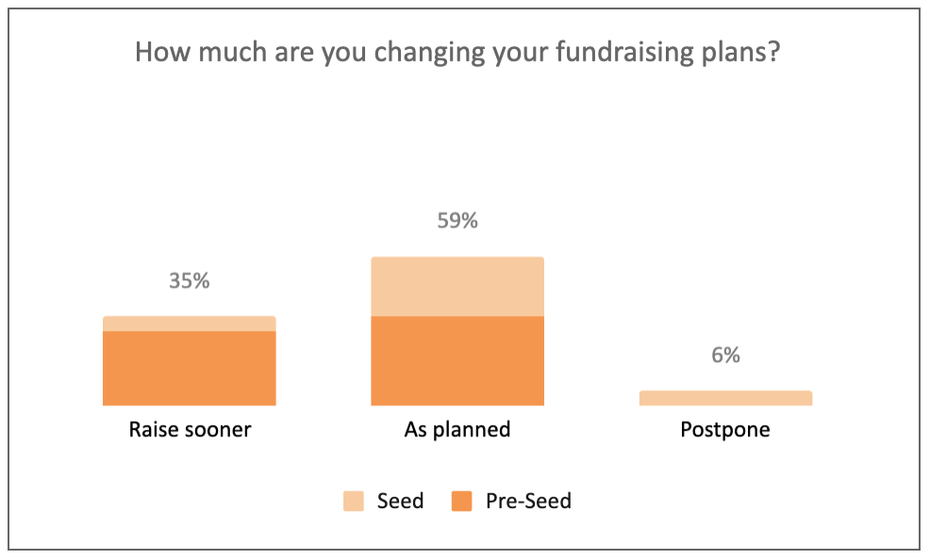The width and height of the screenshot is (930, 560).
Task: Select the Pre-Seed legend label
Action: [x=528, y=501]
